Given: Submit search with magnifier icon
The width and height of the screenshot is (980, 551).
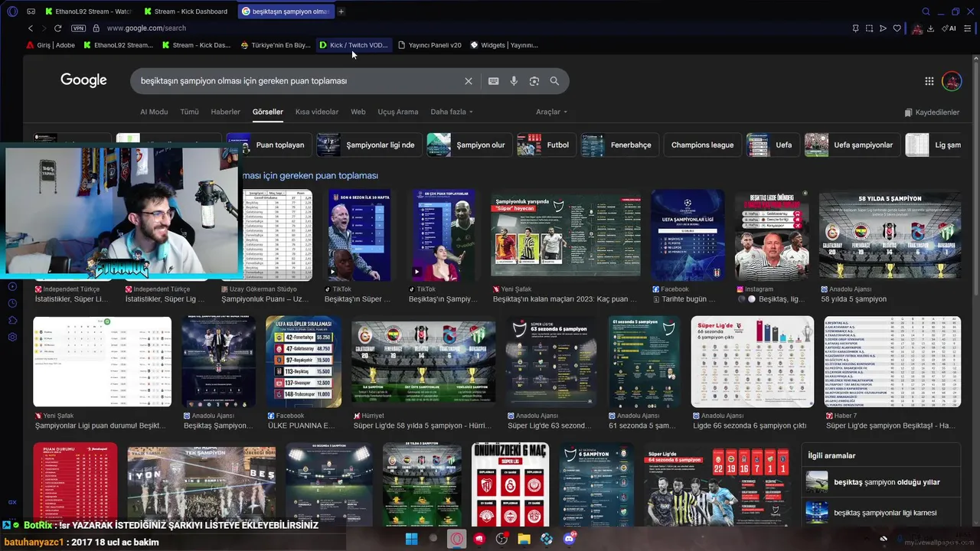Looking at the screenshot, I should 554,81.
